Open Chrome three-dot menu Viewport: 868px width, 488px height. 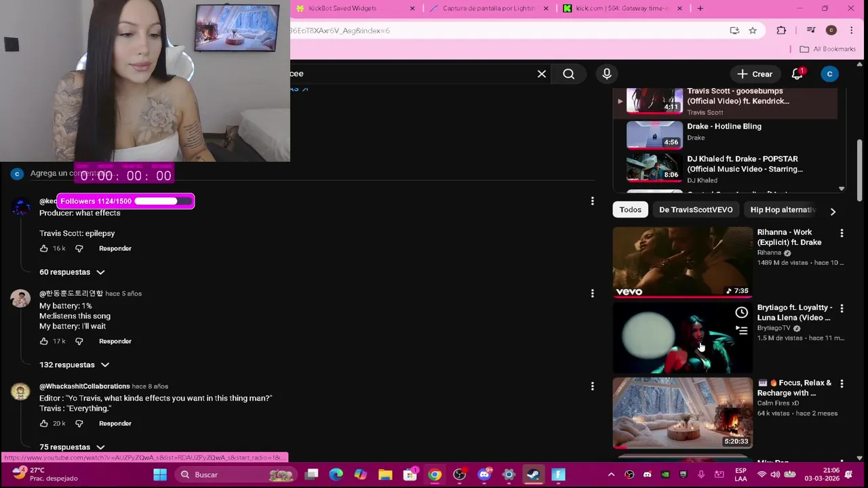pos(852,30)
